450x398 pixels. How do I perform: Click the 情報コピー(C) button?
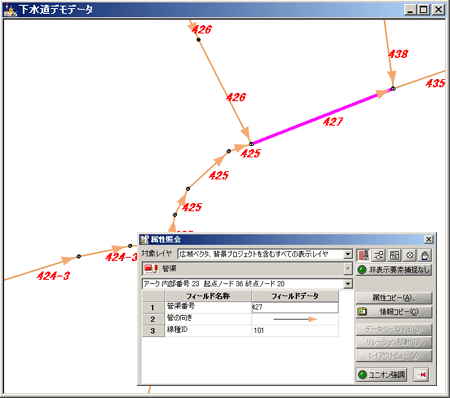pos(394,312)
